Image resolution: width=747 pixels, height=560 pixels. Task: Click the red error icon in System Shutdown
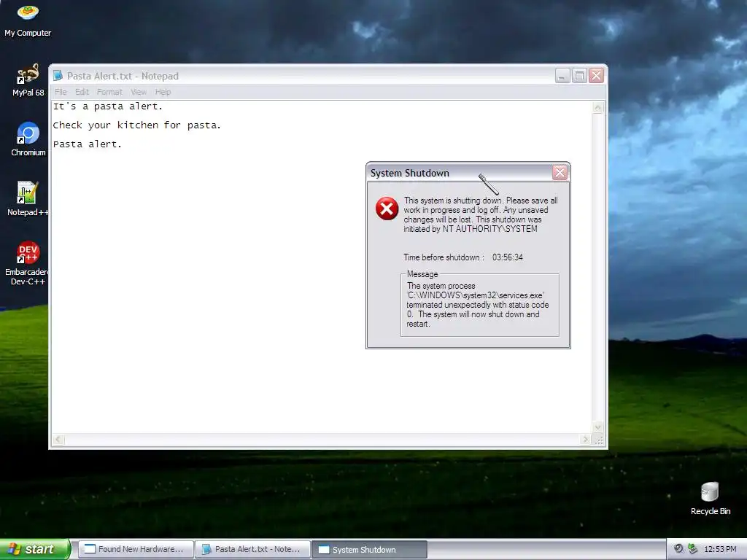pyautogui.click(x=387, y=209)
